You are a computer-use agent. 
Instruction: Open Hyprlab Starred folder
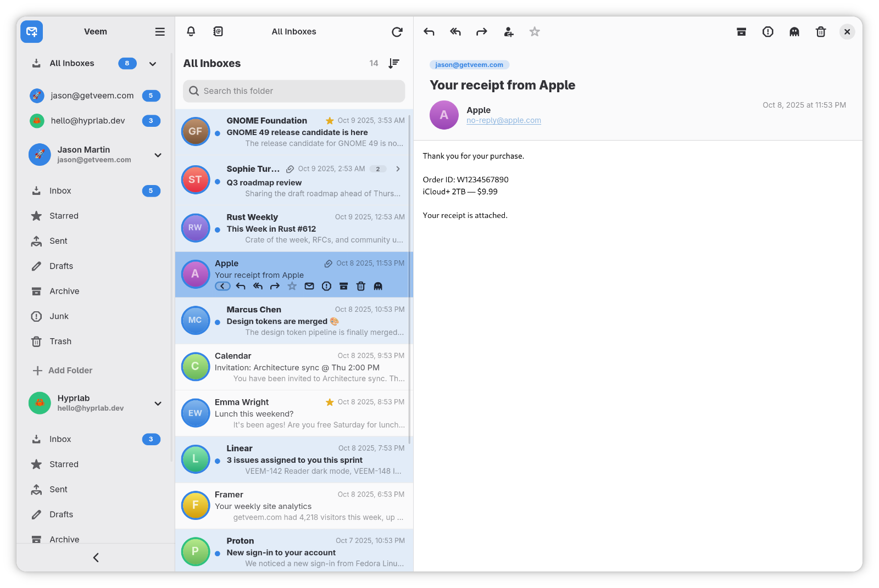pyautogui.click(x=96, y=464)
